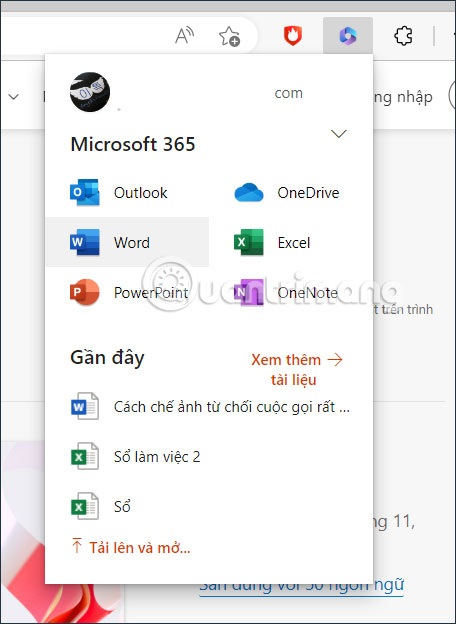Click the account profile avatar
Image resolution: width=456 pixels, height=624 pixels.
click(90, 92)
